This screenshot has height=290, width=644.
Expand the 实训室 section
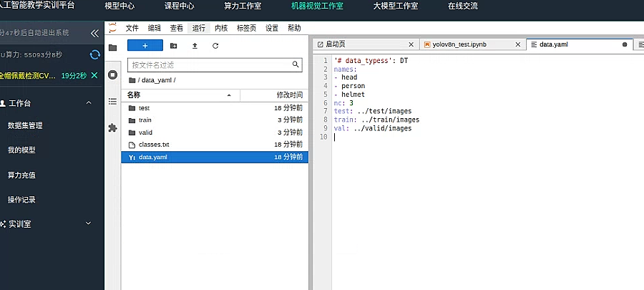pos(88,223)
